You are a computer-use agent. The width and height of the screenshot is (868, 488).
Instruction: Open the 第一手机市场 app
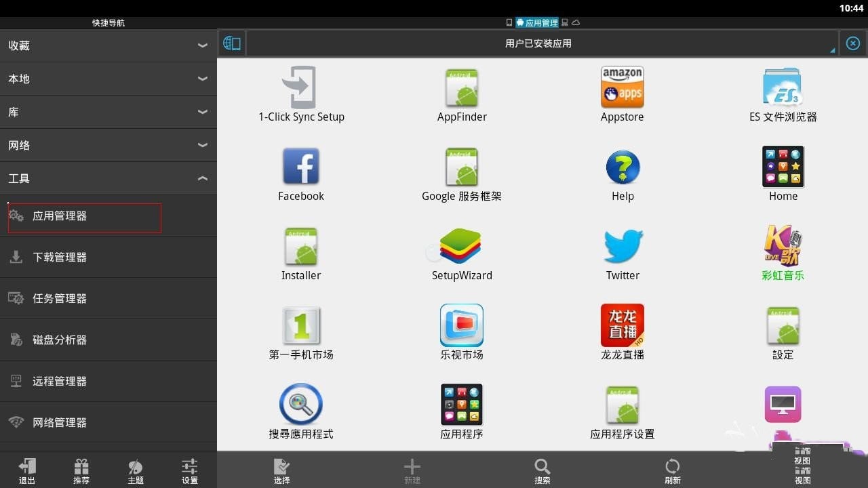click(x=301, y=325)
